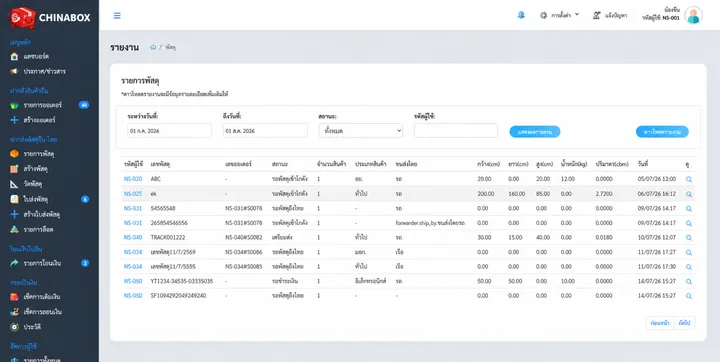View details magnifier for SF1094292049249240
720x362 pixels.
tap(689, 296)
